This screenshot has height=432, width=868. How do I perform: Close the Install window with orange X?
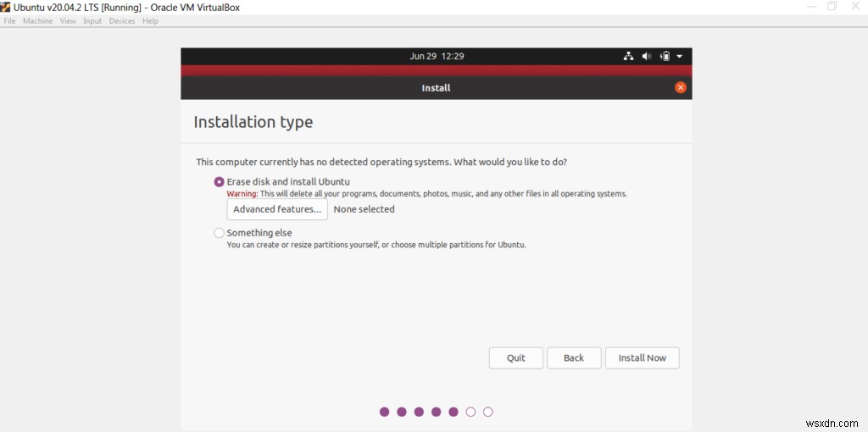click(681, 87)
